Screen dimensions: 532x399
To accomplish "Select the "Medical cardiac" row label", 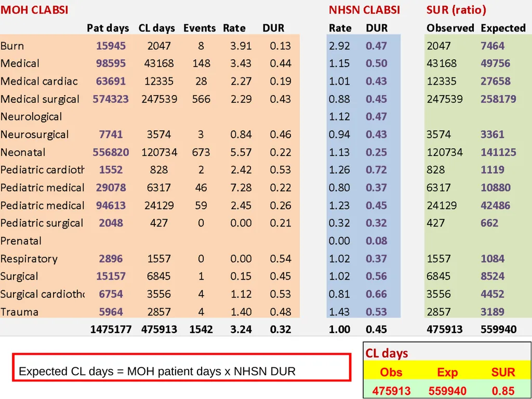I will 39,81.
